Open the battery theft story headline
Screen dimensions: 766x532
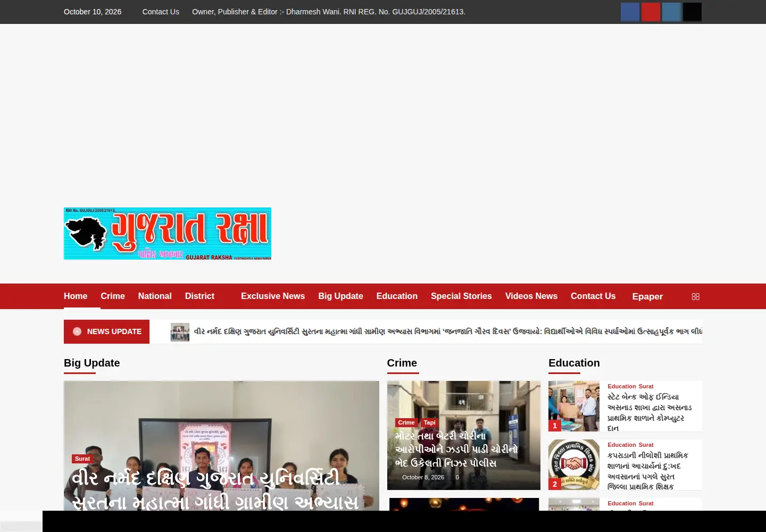click(456, 450)
